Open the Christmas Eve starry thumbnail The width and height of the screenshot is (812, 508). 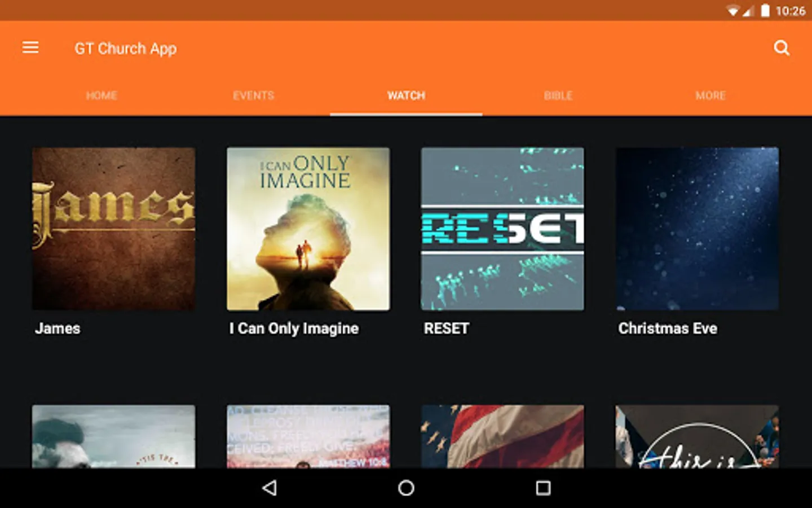[697, 229]
